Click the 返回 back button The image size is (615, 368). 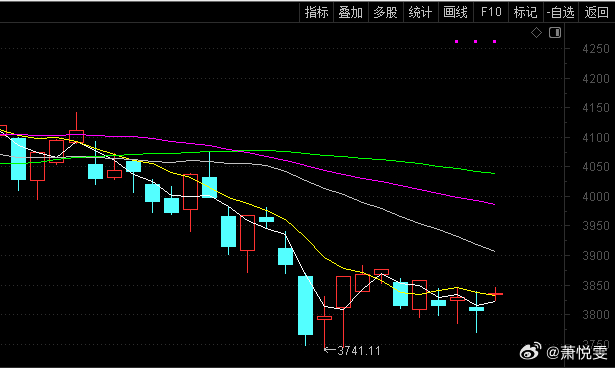[x=596, y=12]
